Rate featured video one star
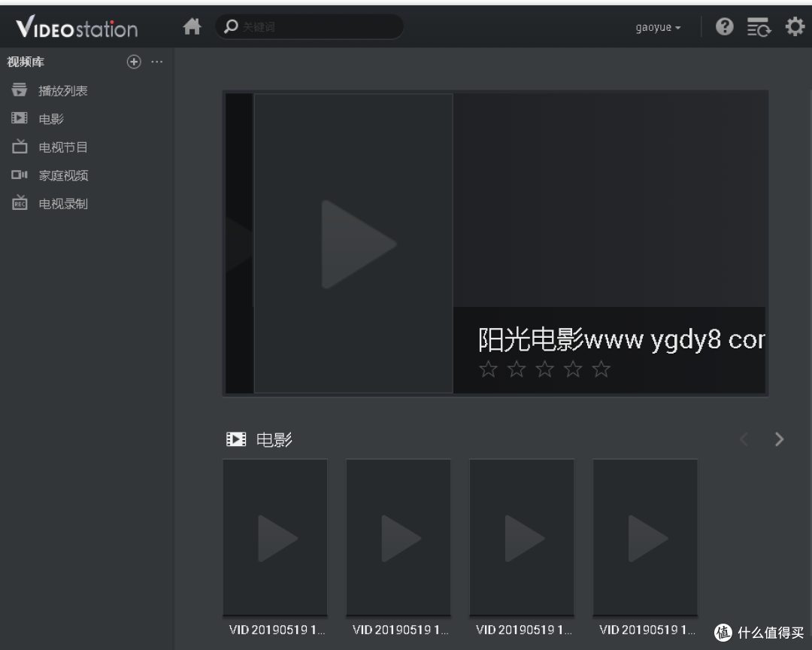This screenshot has width=812, height=650. tap(488, 369)
